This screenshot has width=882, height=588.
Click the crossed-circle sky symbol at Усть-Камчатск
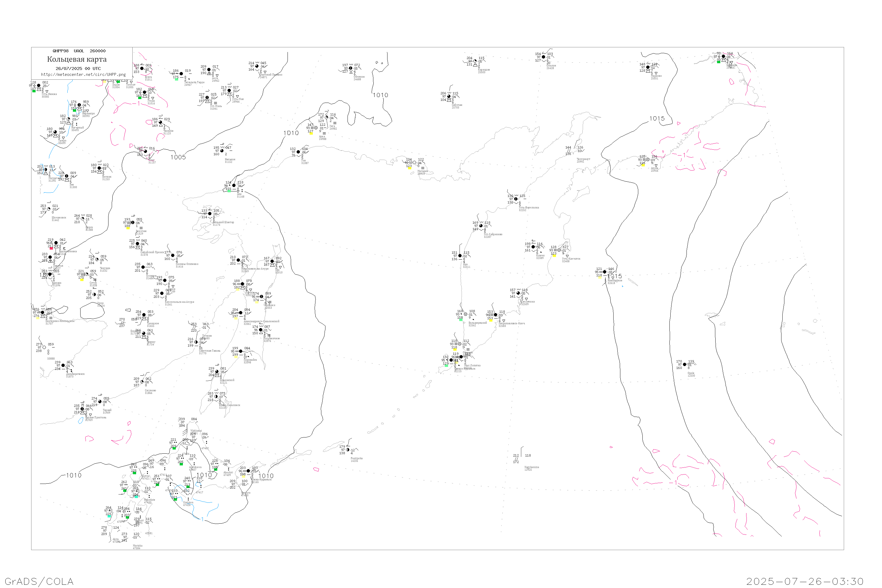tap(559, 250)
